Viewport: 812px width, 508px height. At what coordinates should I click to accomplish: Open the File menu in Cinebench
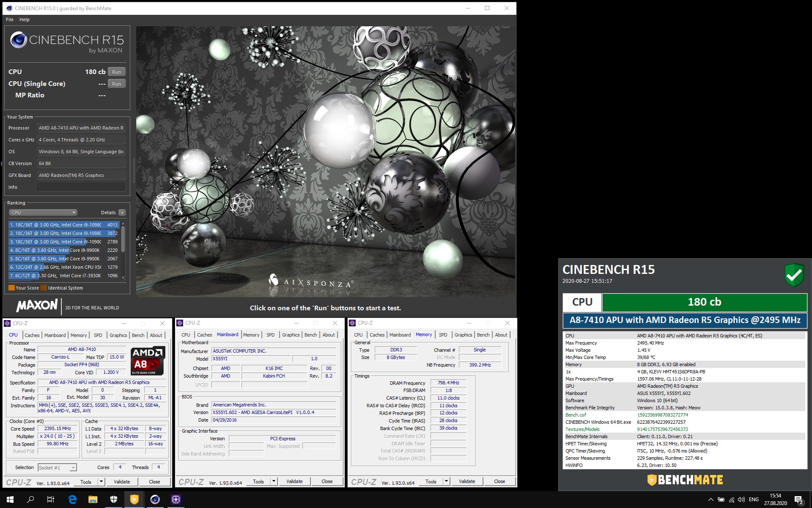[x=10, y=19]
